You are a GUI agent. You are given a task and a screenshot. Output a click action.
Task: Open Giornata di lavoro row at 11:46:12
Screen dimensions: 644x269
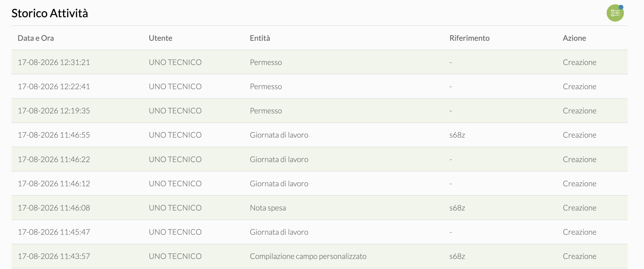click(x=319, y=183)
